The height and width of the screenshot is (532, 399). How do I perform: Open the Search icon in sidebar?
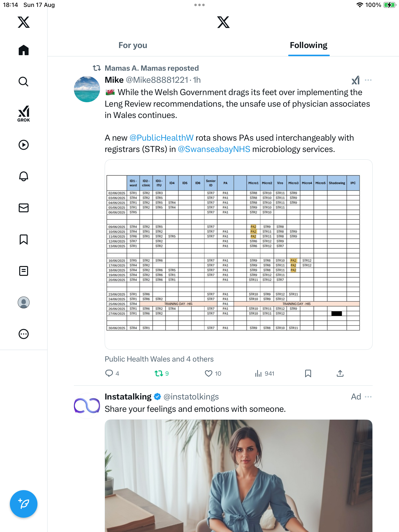(24, 82)
